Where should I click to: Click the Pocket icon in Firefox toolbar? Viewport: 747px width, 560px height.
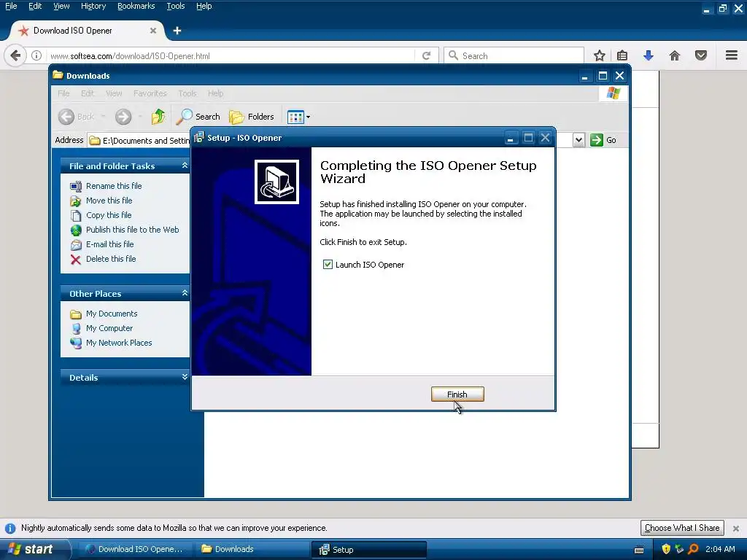[701, 55]
